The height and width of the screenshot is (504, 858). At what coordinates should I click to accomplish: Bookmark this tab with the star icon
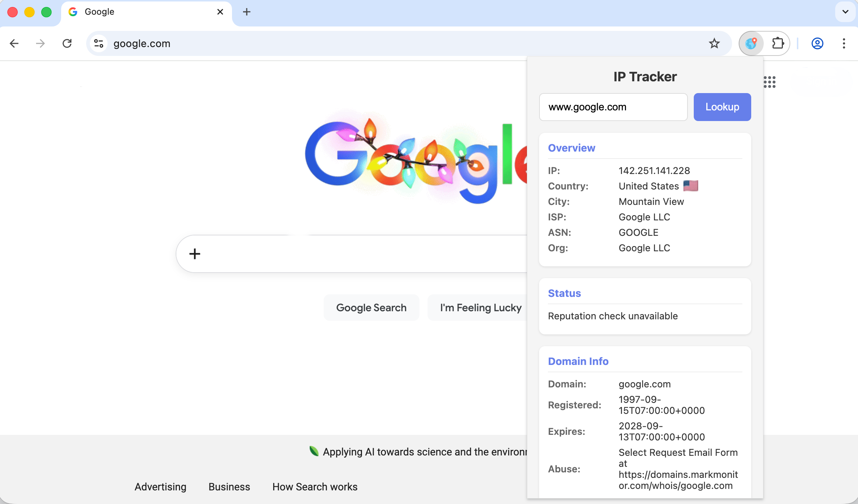[x=714, y=43]
